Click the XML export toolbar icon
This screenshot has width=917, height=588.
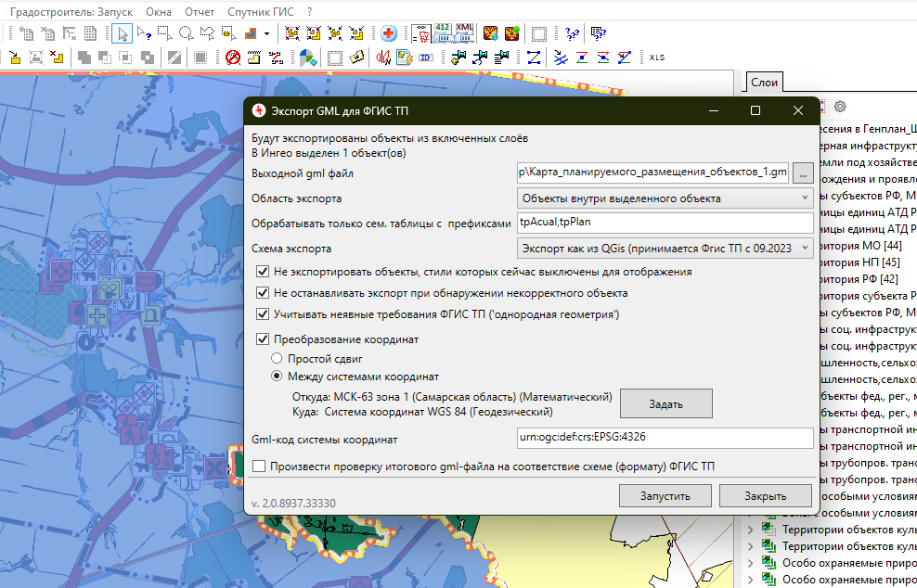[x=465, y=33]
